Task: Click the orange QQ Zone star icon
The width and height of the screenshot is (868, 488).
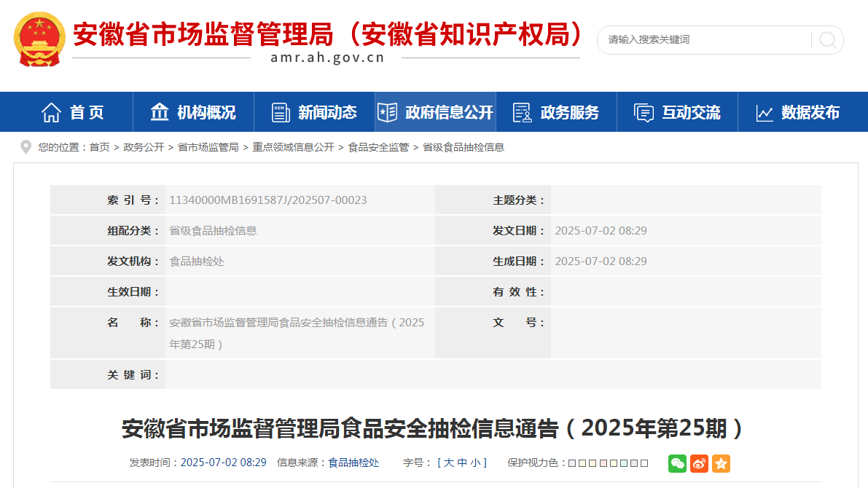Action: click(x=721, y=463)
